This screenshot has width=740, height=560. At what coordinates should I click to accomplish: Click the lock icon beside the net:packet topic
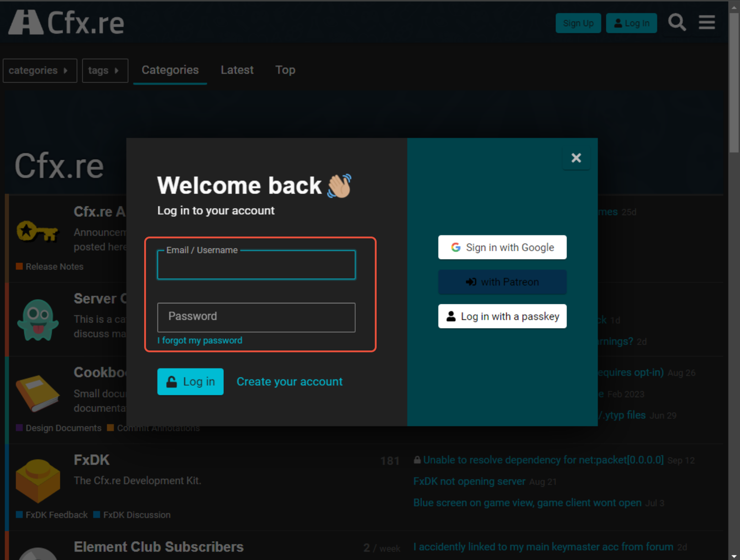pos(417,460)
